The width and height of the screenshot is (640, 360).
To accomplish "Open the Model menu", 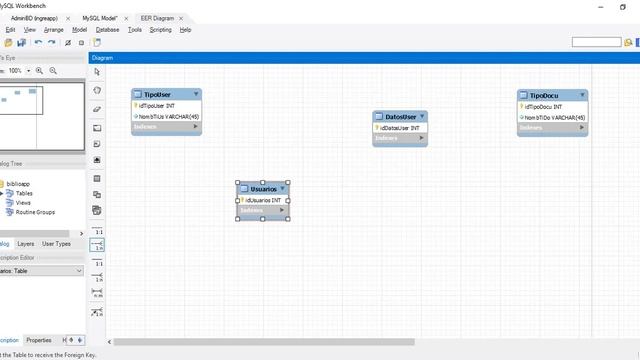I will click(x=79, y=30).
